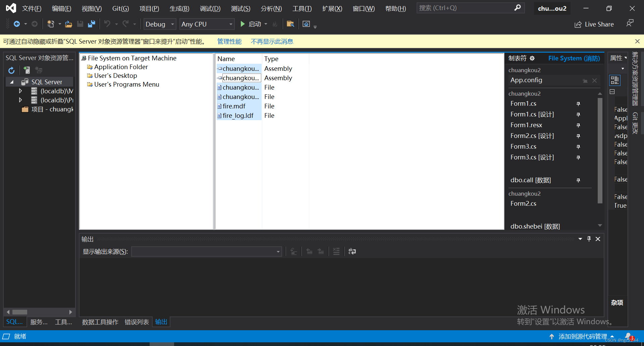The height and width of the screenshot is (346, 644).
Task: Expand the (localdb)\M server node
Action: (20, 91)
